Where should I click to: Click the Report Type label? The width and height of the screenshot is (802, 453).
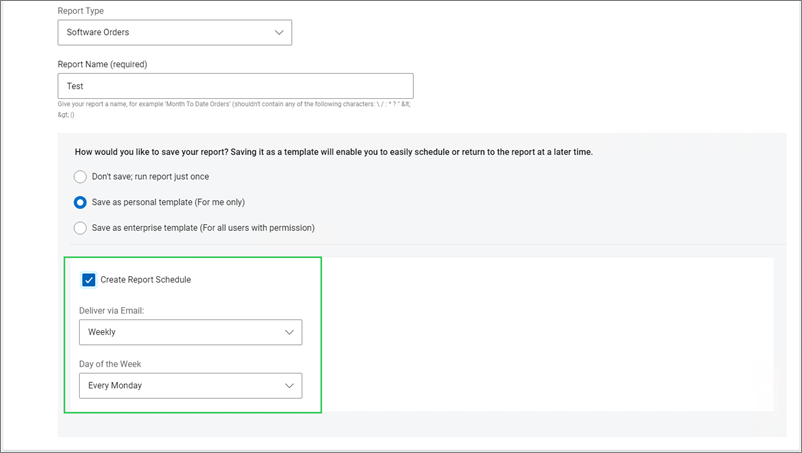click(x=80, y=11)
